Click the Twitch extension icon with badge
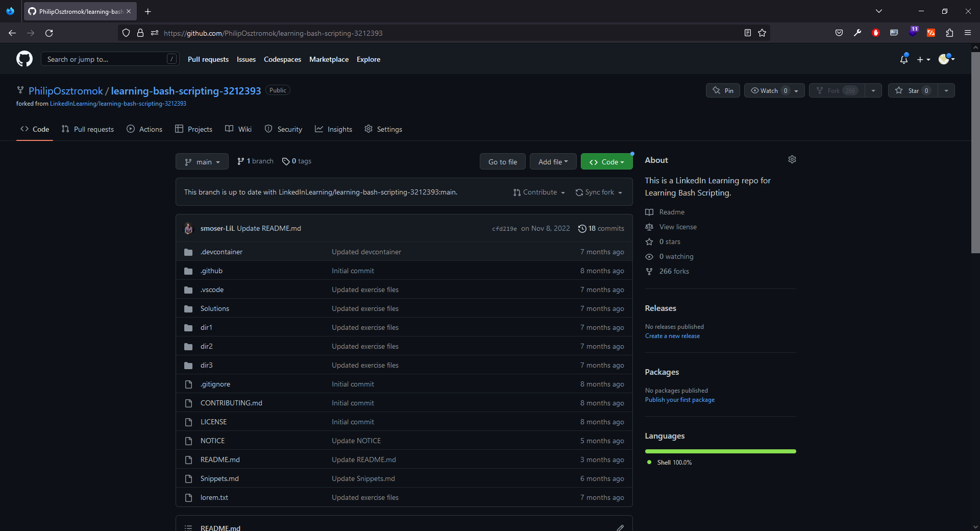This screenshot has width=980, height=531. click(x=913, y=32)
